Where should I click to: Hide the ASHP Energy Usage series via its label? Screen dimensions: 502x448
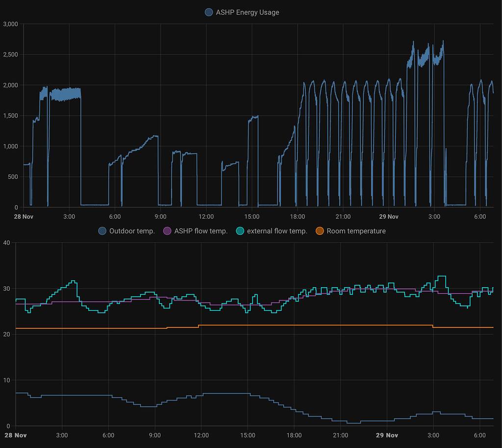(247, 12)
